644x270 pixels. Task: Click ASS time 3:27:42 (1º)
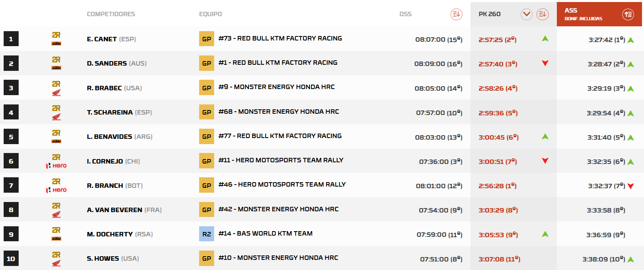(x=607, y=40)
